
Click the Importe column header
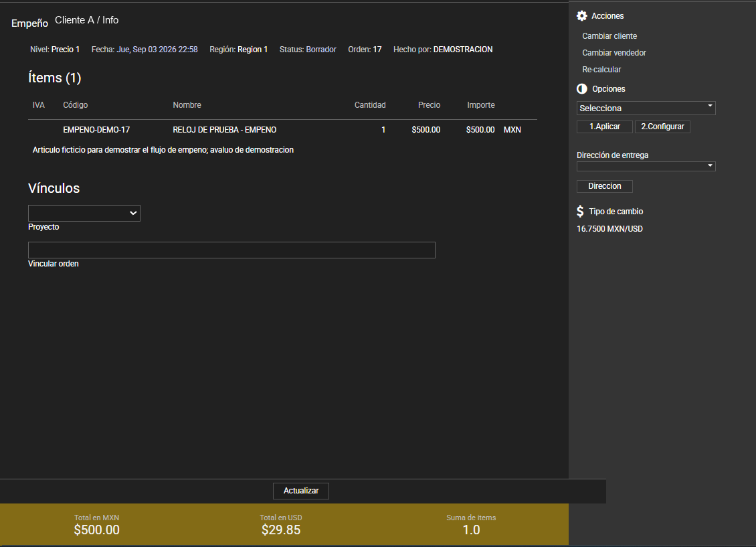(481, 105)
